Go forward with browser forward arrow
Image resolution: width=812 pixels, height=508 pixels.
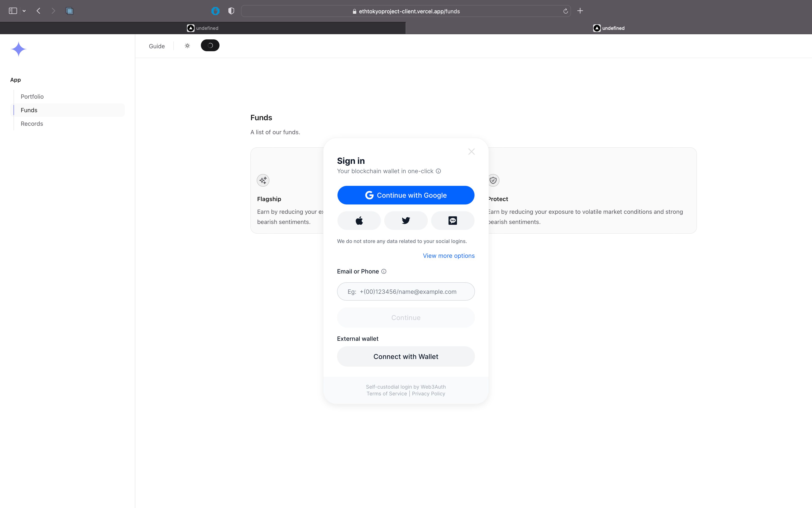tap(53, 11)
